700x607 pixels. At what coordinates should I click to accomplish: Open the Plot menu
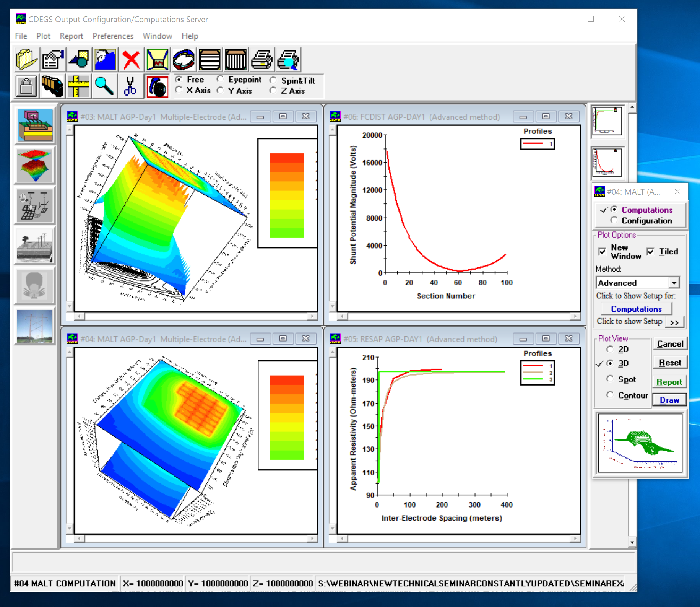tap(43, 36)
